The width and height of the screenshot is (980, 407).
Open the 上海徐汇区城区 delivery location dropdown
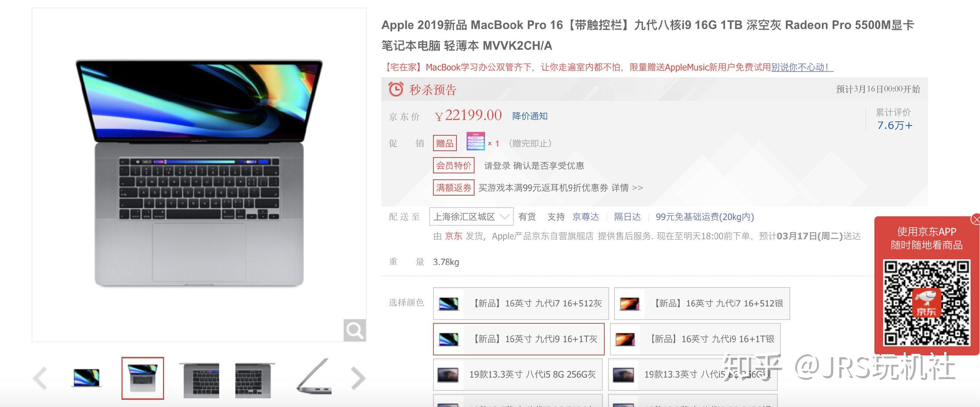472,217
